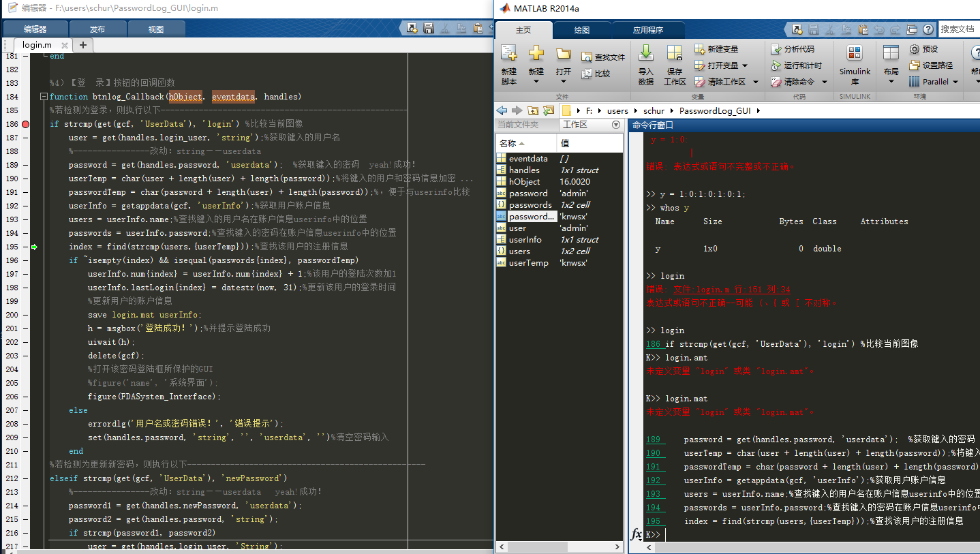Open the Parallel dropdown menu
The image size is (980, 554).
pyautogui.click(x=934, y=82)
